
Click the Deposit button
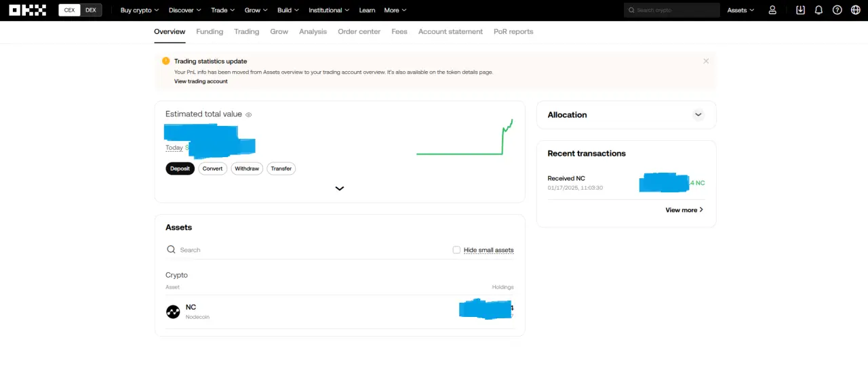(x=180, y=169)
